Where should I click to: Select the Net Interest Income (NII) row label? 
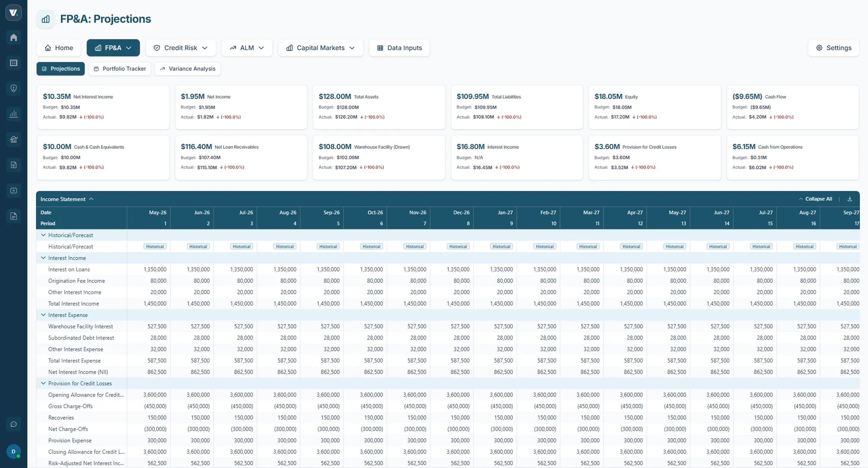(78, 372)
